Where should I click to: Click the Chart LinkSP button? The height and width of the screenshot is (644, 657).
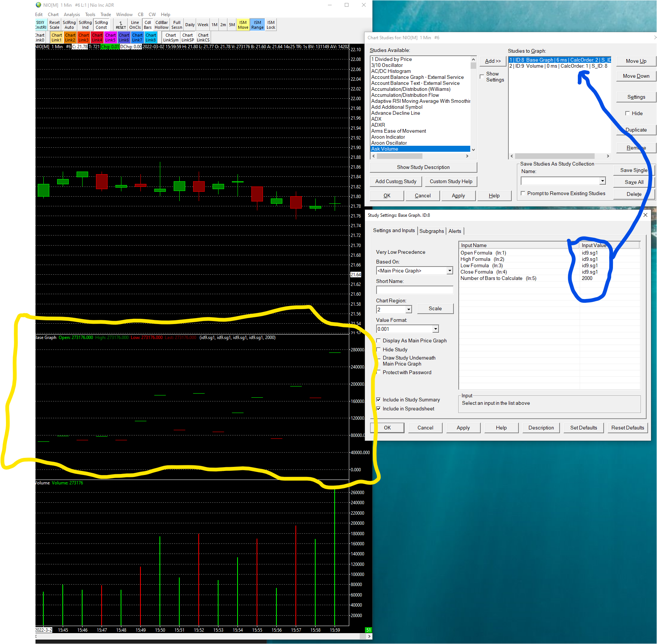[x=188, y=37]
